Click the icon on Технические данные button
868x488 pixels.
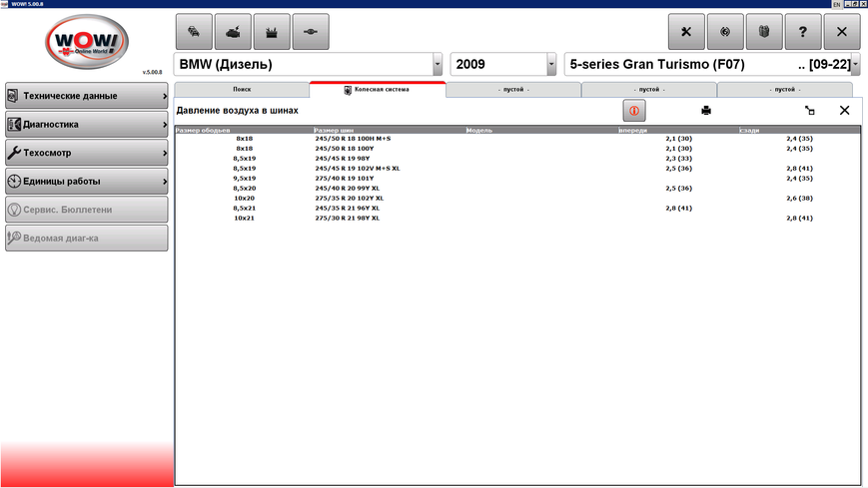click(13, 96)
